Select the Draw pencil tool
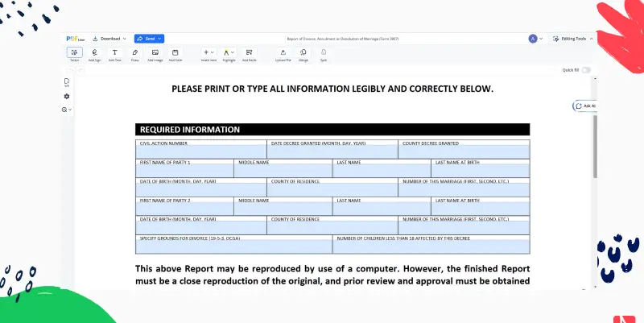Screen dimensions: 644x323 pyautogui.click(x=134, y=54)
